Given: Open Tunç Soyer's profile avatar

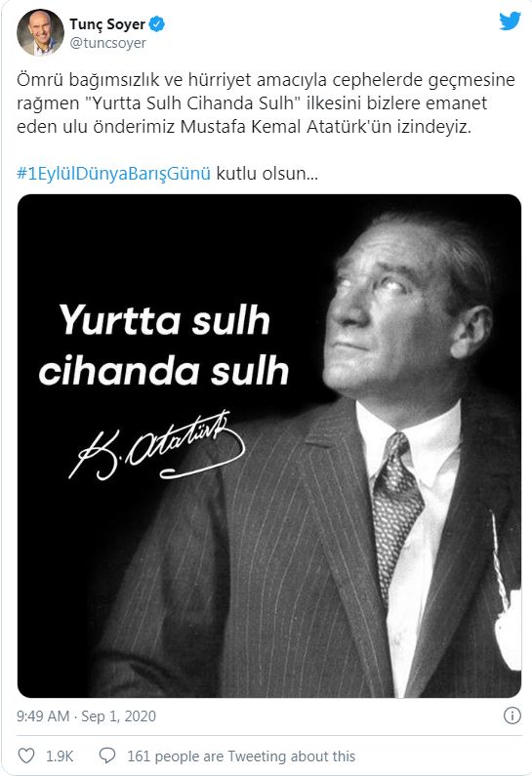Looking at the screenshot, I should coord(40,32).
